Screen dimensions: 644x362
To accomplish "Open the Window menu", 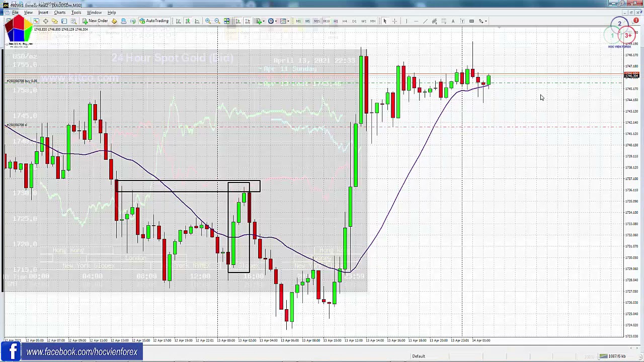I will click(x=94, y=13).
